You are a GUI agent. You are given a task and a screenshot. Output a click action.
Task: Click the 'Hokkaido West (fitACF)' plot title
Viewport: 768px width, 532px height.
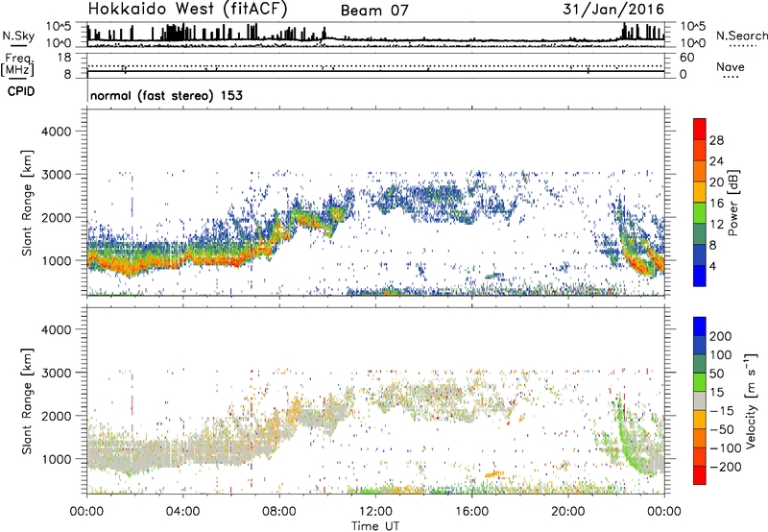187,9
